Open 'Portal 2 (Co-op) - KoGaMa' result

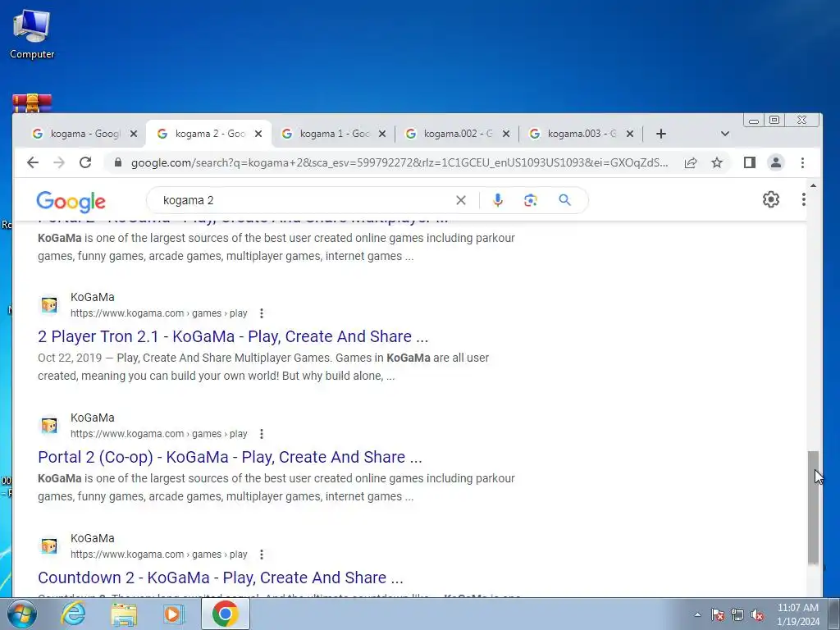(x=230, y=457)
